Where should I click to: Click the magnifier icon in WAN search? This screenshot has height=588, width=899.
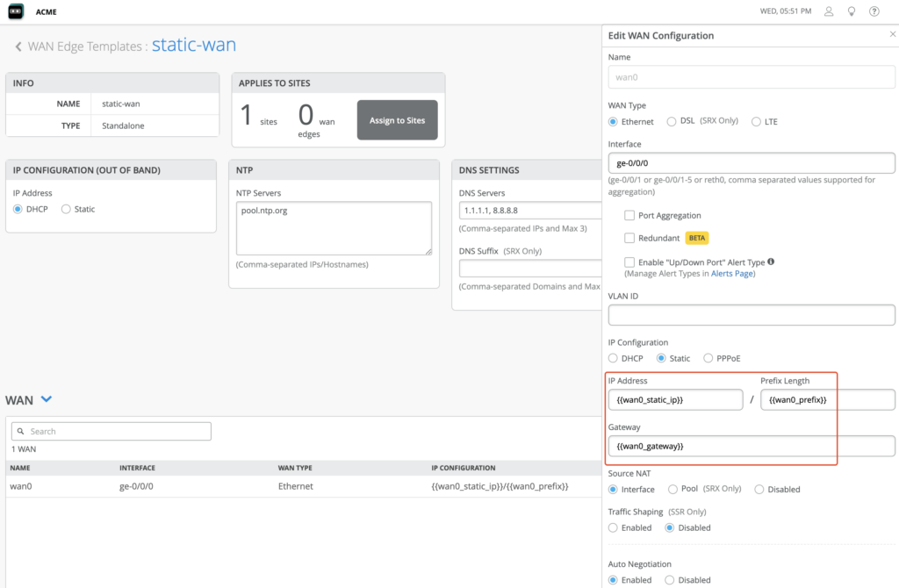click(20, 432)
